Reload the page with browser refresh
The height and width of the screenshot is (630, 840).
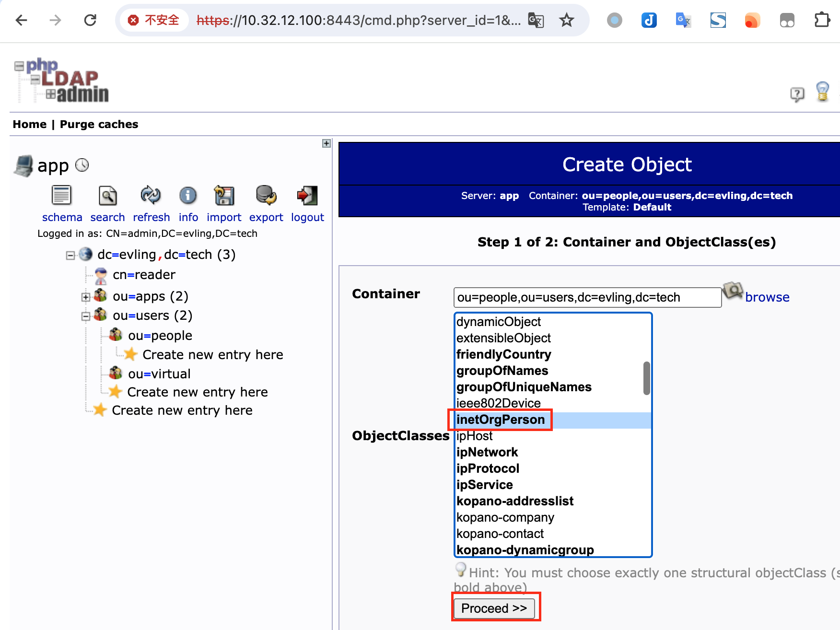pyautogui.click(x=90, y=20)
